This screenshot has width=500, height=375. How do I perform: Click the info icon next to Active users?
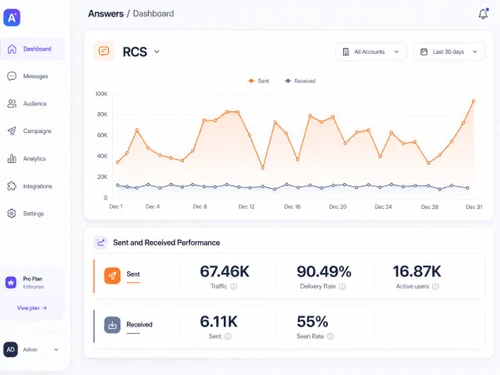click(436, 286)
